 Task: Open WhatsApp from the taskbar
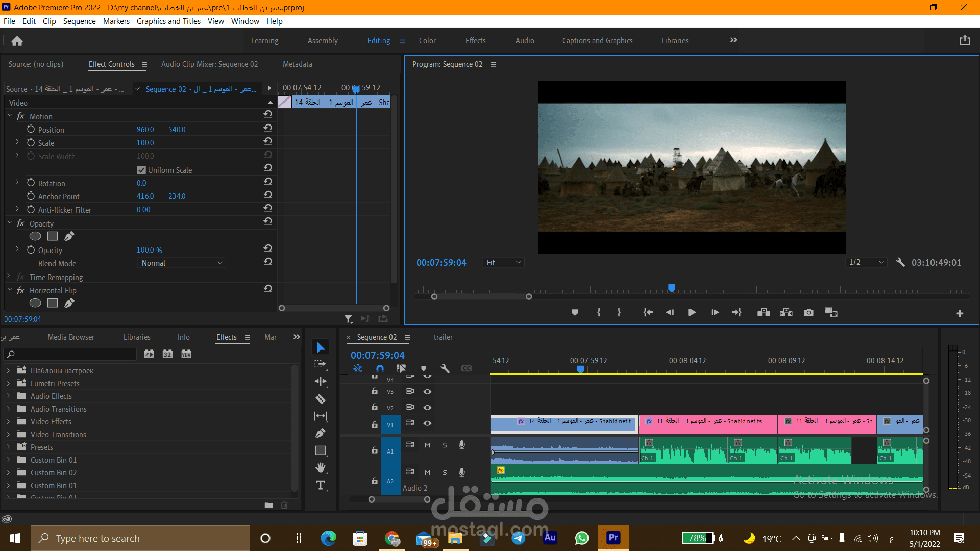tap(581, 538)
